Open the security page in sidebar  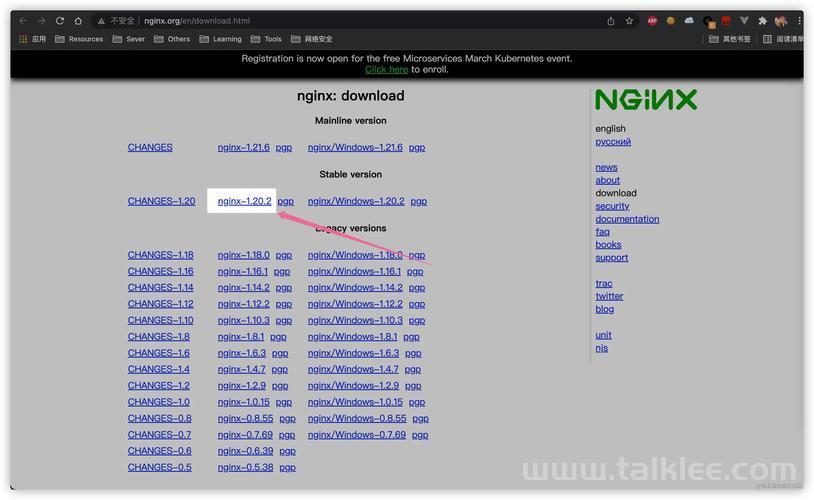[612, 206]
